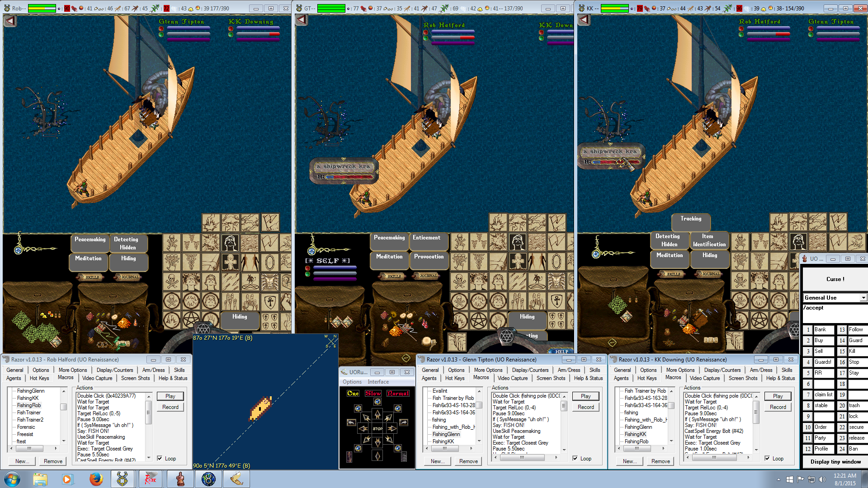Open the Macros tab in Rob Halford Razor

coord(66,377)
